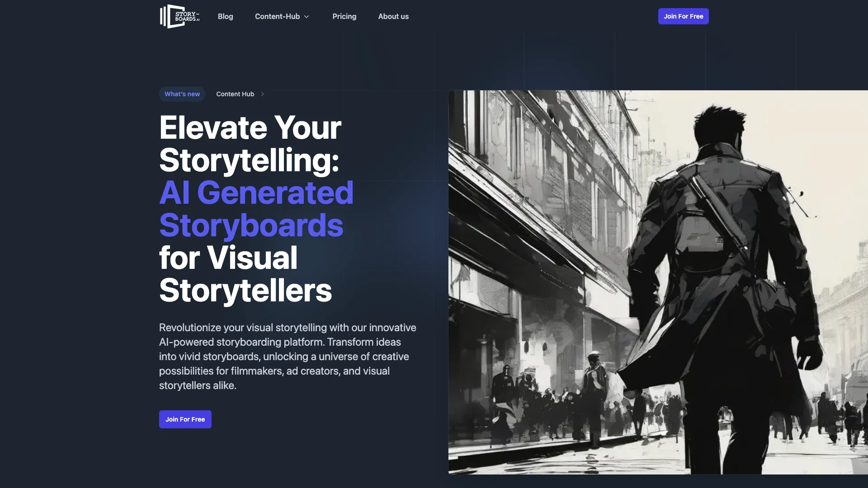868x488 pixels.
Task: Click the 'About us' navigation link
Action: click(393, 16)
